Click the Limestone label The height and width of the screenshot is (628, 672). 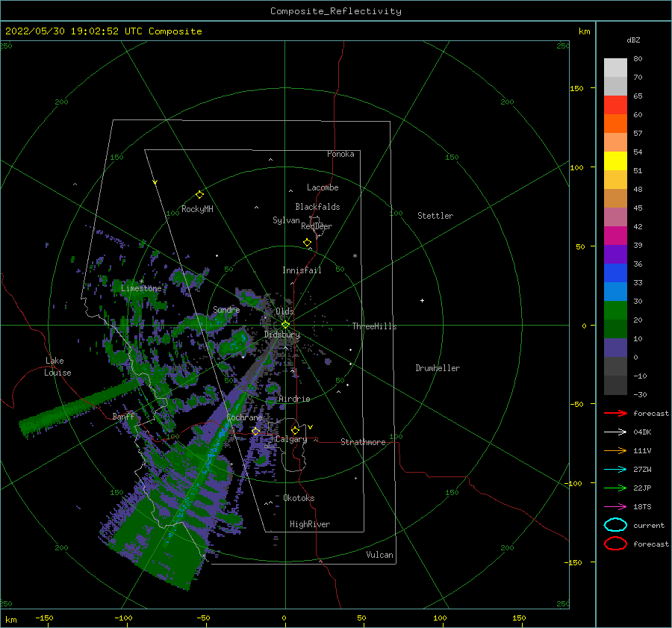141,288
